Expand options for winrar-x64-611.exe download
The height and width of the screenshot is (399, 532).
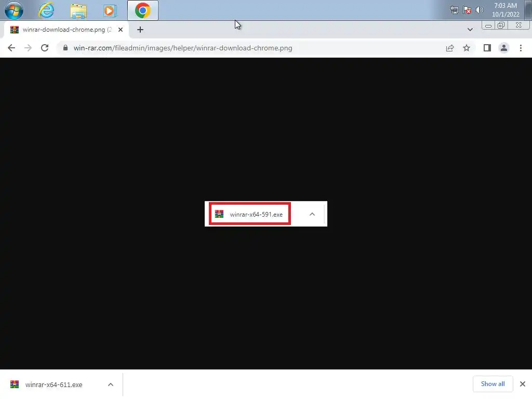point(111,384)
